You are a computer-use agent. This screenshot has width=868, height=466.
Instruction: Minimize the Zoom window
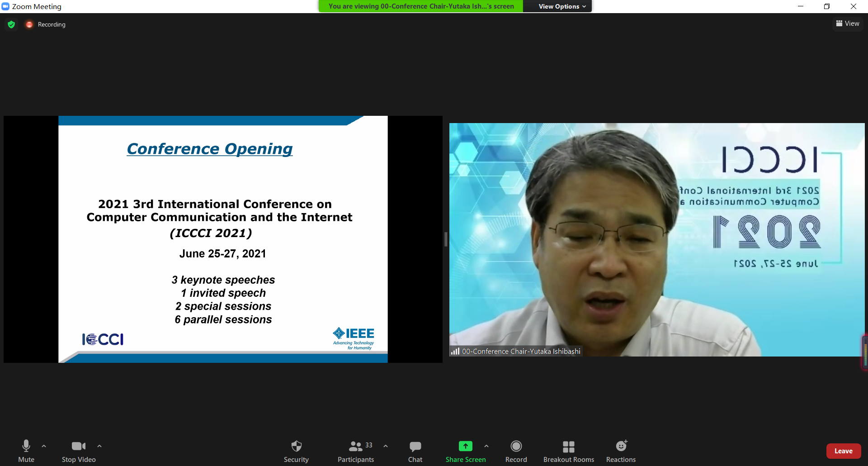[x=801, y=6]
